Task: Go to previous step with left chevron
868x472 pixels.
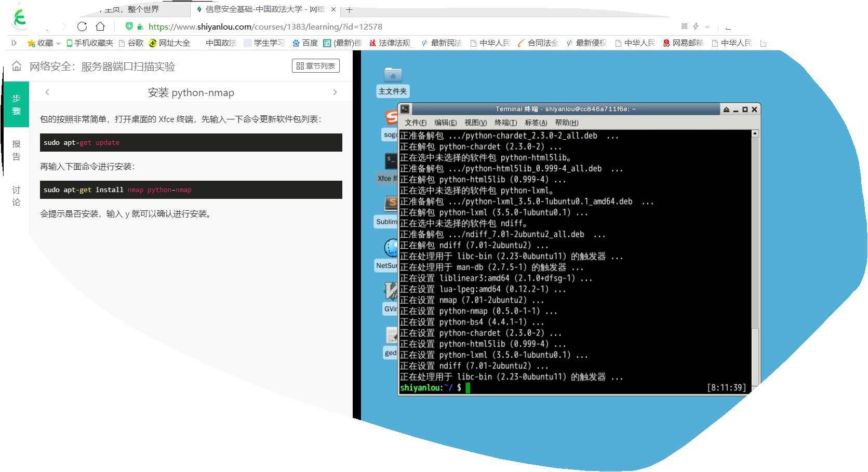Action: (47, 92)
